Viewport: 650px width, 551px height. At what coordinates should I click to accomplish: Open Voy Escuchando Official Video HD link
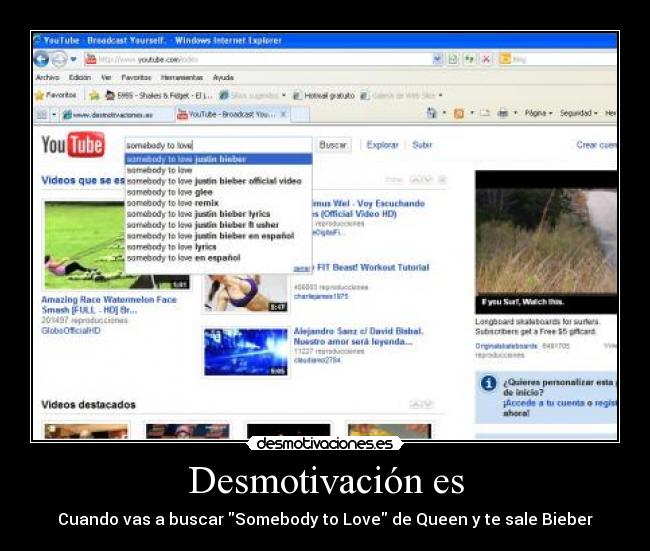(368, 209)
